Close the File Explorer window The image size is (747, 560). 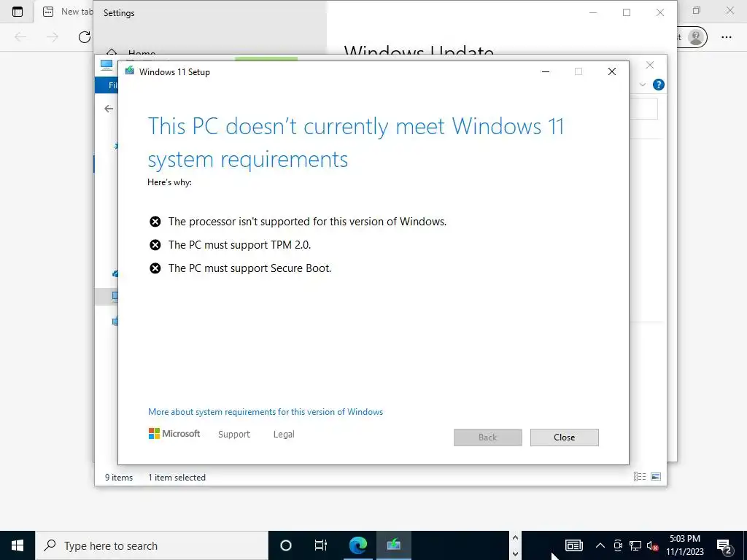click(x=650, y=65)
